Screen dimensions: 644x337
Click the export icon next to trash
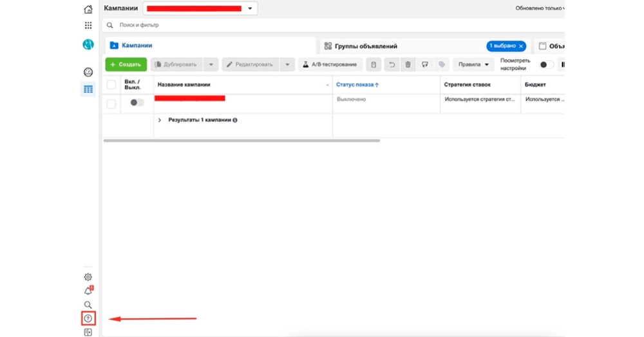coord(425,64)
